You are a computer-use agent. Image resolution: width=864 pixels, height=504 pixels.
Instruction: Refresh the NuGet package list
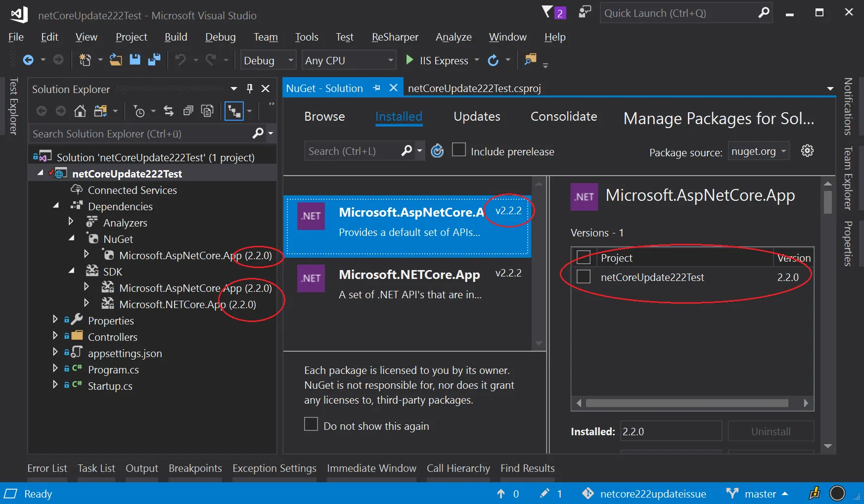click(437, 150)
